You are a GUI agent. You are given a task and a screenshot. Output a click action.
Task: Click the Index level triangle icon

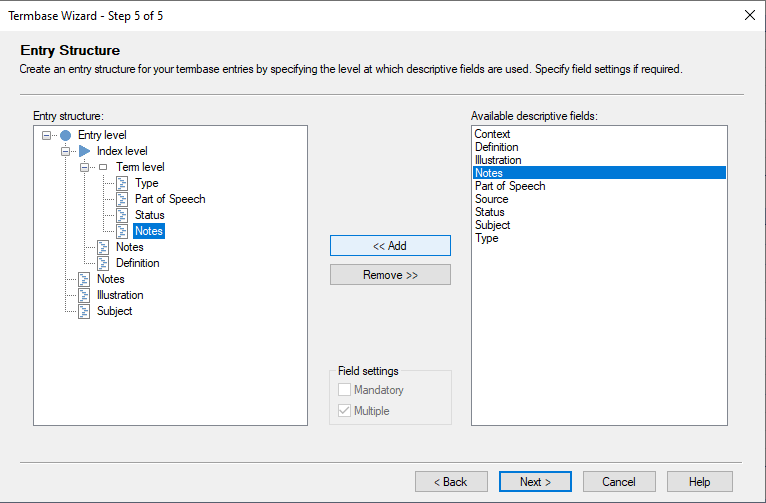click(85, 151)
